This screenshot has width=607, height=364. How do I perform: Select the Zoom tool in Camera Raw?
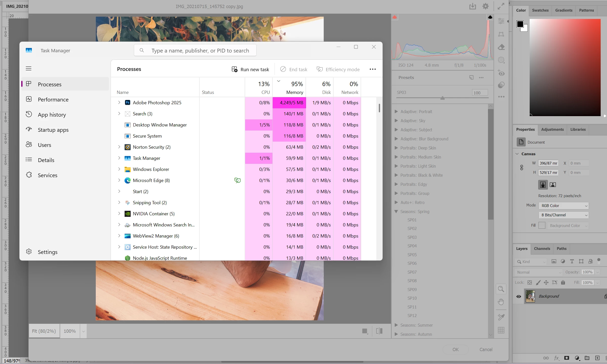(501, 289)
